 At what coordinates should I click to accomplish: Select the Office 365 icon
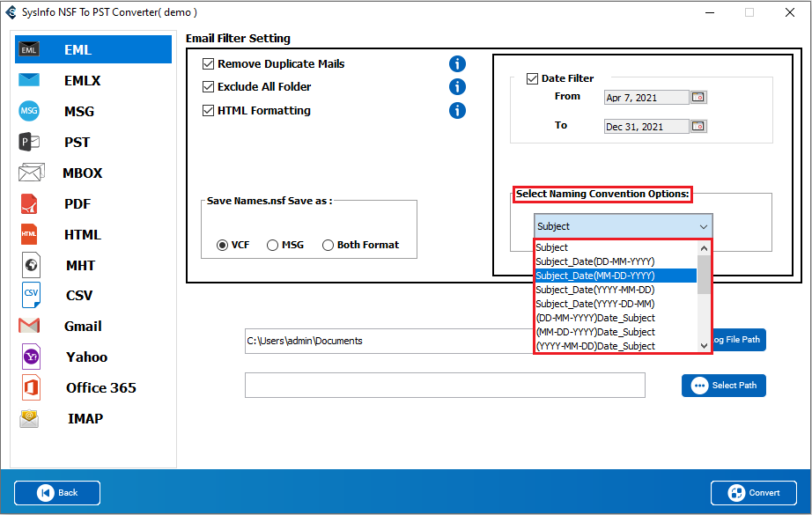click(31, 387)
